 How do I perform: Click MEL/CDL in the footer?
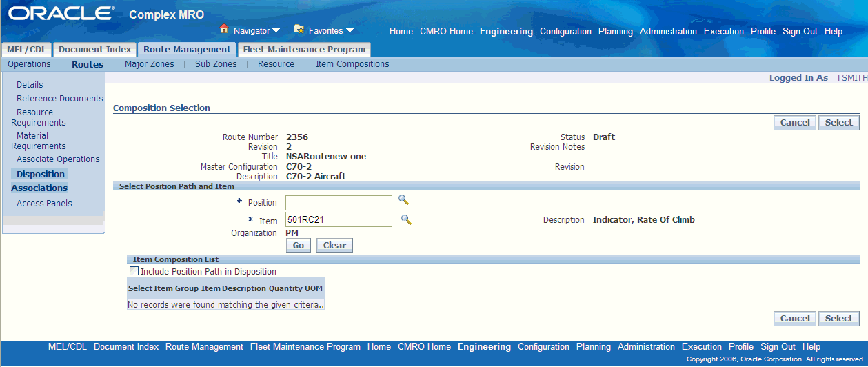[x=68, y=346]
